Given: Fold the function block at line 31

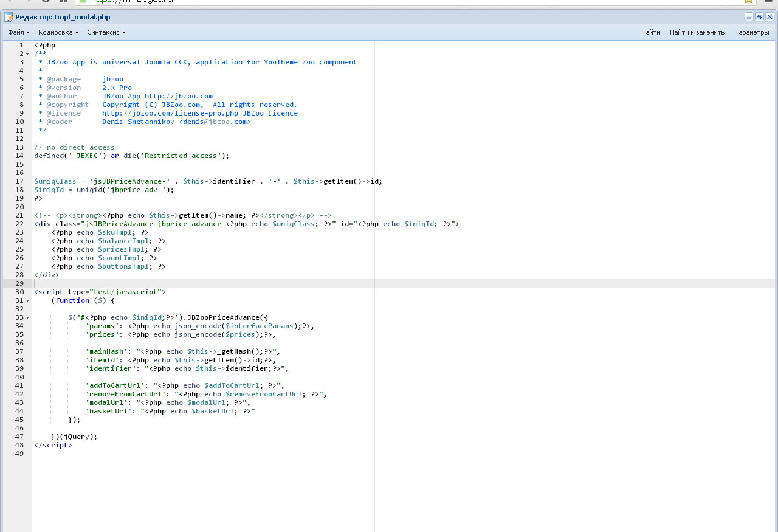Looking at the screenshot, I should (x=27, y=300).
